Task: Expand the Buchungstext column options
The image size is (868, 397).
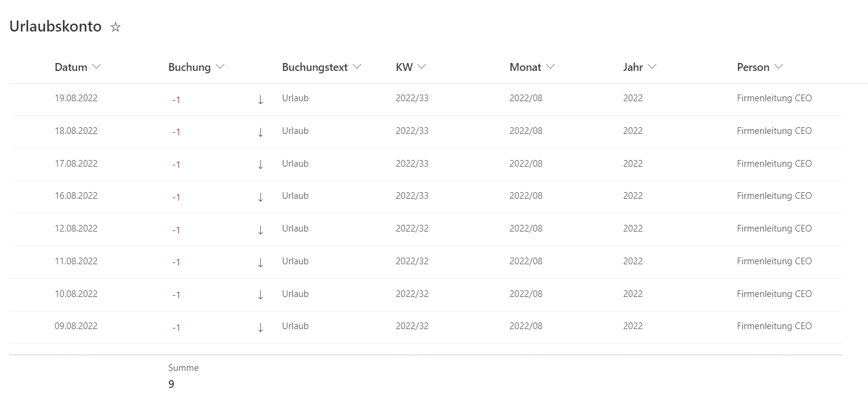Action: tap(357, 67)
